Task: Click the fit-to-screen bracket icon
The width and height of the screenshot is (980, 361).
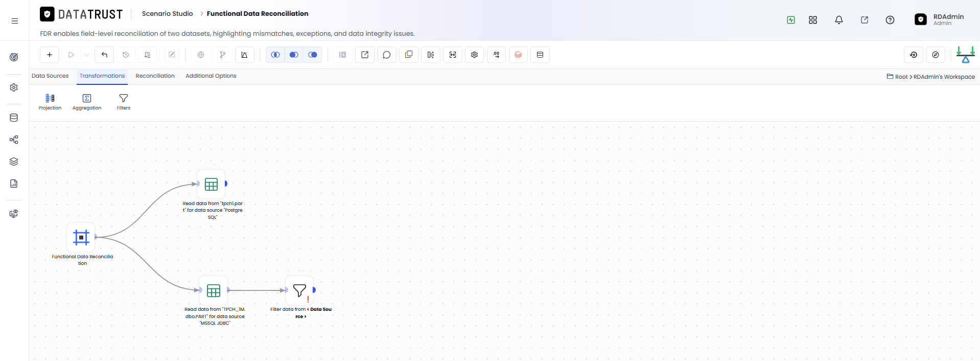Action: (453, 55)
